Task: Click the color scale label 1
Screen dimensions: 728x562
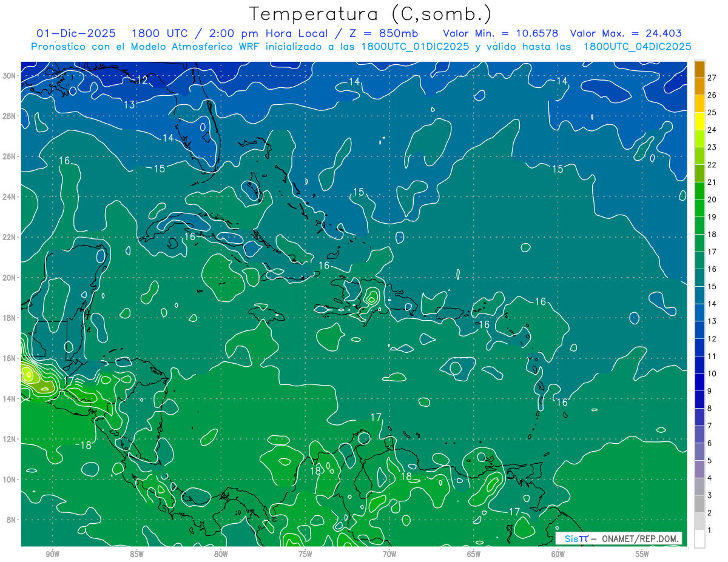Action: (x=709, y=531)
